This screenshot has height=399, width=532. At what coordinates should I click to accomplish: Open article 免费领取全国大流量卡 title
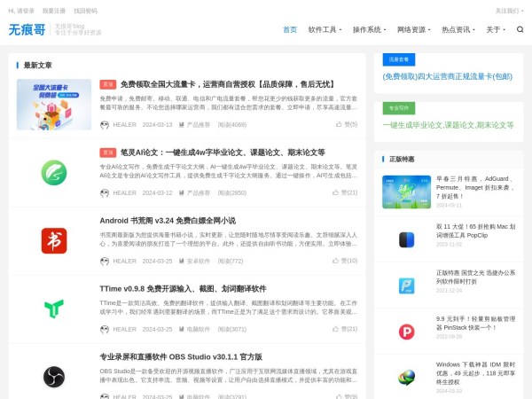pos(228,84)
